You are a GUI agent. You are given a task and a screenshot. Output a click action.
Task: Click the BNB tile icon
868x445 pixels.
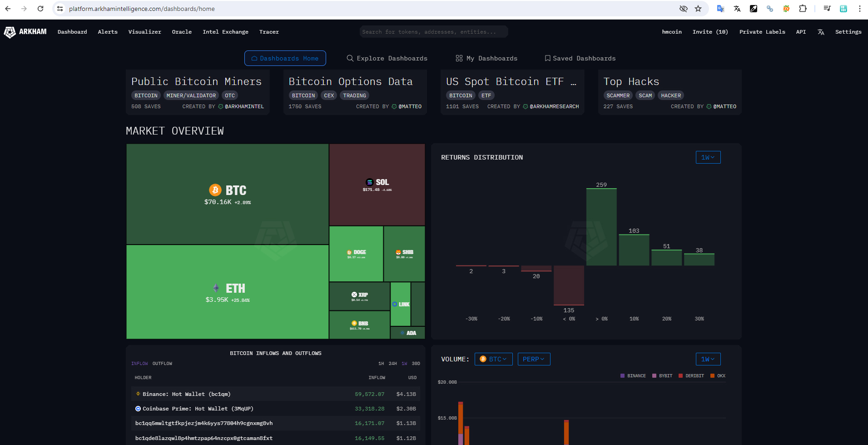[354, 324]
